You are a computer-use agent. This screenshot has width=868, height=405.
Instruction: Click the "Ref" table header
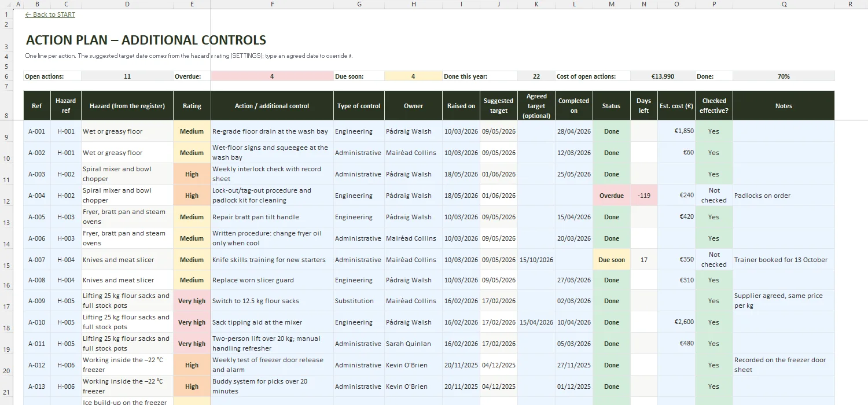pyautogui.click(x=37, y=106)
